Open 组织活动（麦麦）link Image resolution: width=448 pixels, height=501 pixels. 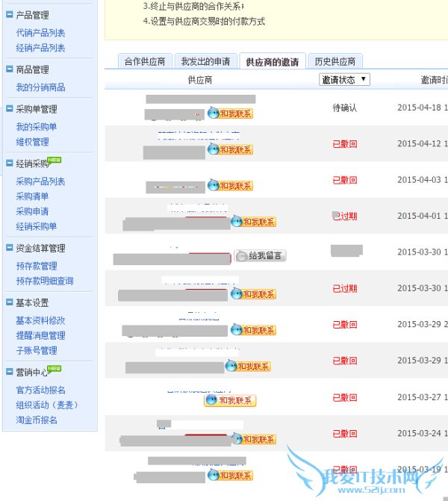pos(47,405)
